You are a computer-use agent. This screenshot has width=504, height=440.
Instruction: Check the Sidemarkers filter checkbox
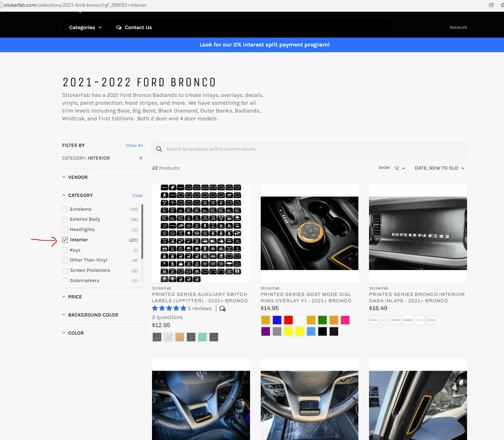coord(65,280)
